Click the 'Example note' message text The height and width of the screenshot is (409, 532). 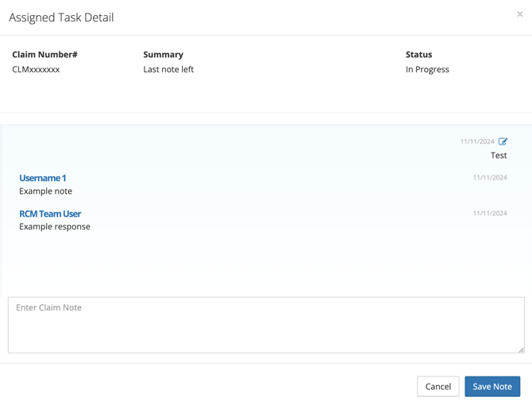tap(45, 191)
